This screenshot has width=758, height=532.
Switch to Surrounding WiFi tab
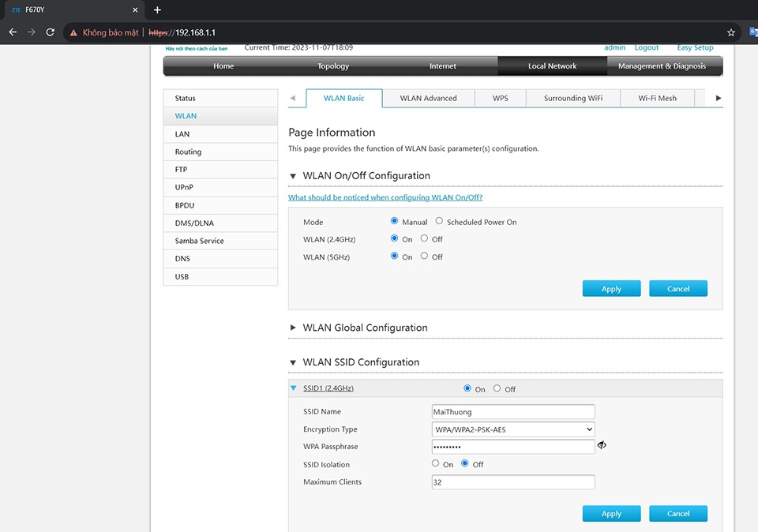[573, 98]
